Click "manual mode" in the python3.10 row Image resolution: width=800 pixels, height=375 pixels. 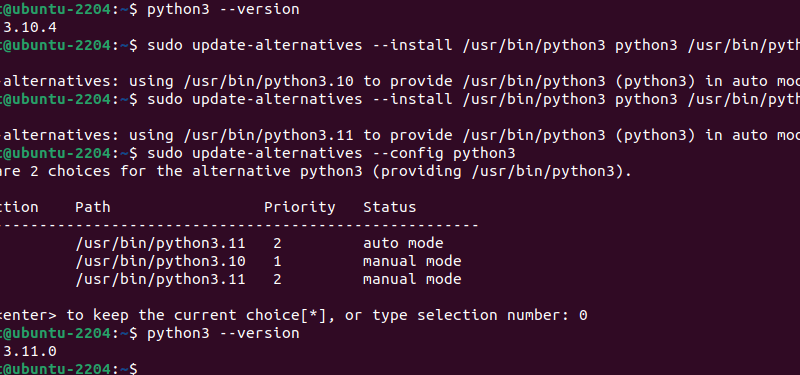coord(412,261)
